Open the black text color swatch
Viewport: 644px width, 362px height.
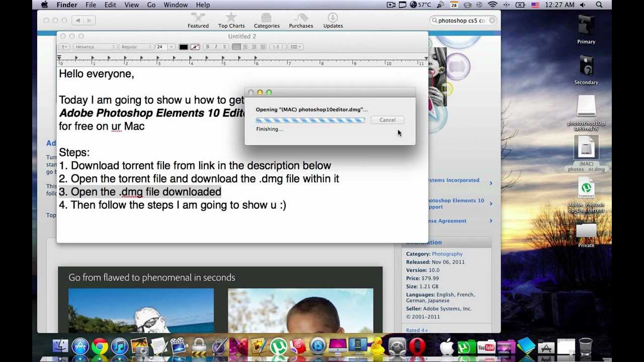[184, 47]
